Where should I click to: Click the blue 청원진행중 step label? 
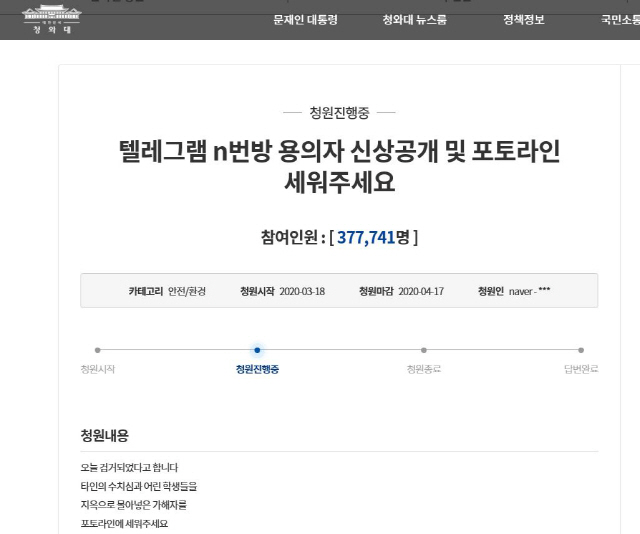(x=257, y=369)
